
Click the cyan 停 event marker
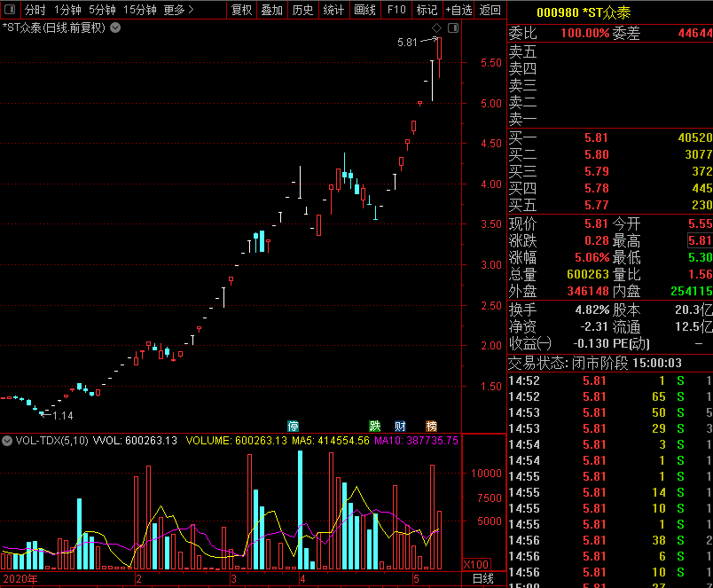tap(293, 426)
